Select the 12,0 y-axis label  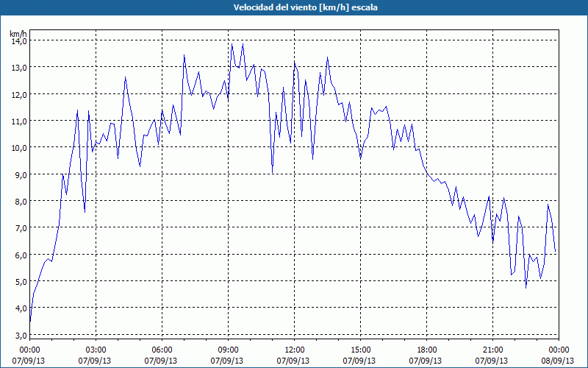tap(19, 95)
